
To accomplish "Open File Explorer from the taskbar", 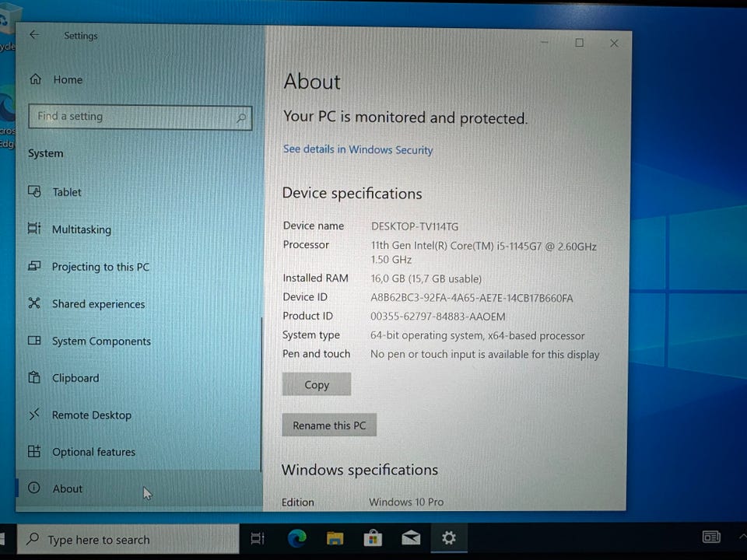I will coord(335,538).
